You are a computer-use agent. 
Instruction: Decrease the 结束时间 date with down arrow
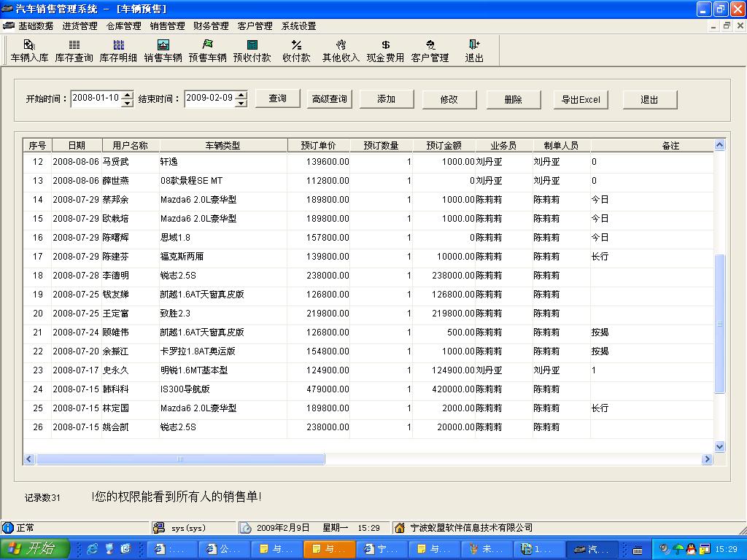(x=241, y=103)
